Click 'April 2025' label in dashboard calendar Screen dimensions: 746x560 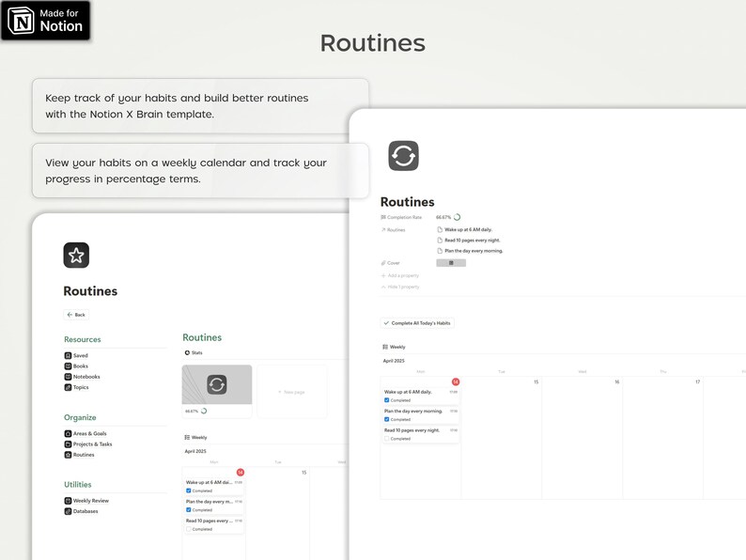coord(195,451)
